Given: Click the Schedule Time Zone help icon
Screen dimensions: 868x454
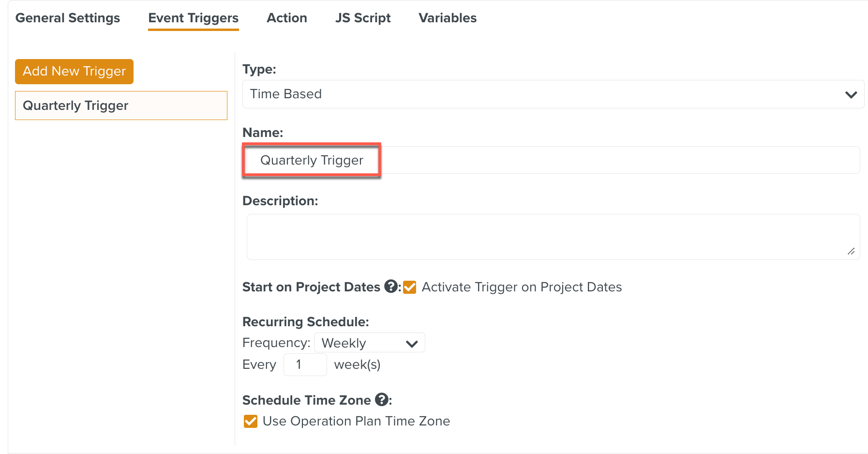Looking at the screenshot, I should pyautogui.click(x=382, y=400).
